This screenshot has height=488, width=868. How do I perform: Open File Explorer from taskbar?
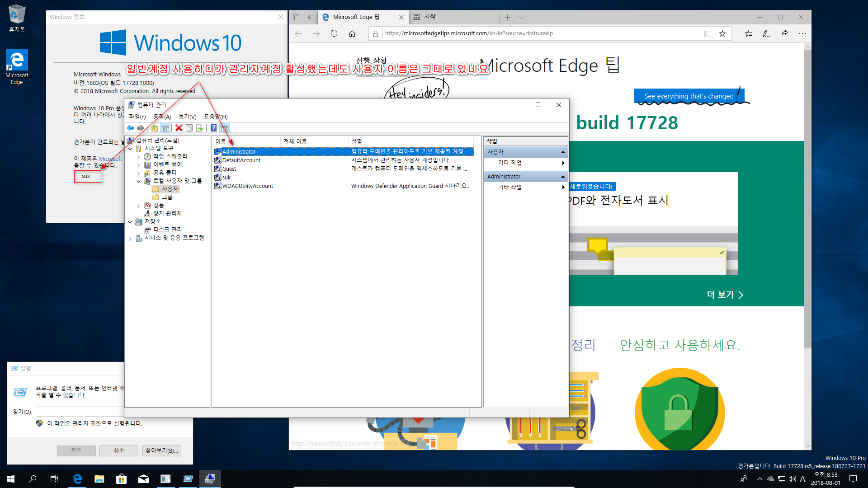click(x=99, y=479)
